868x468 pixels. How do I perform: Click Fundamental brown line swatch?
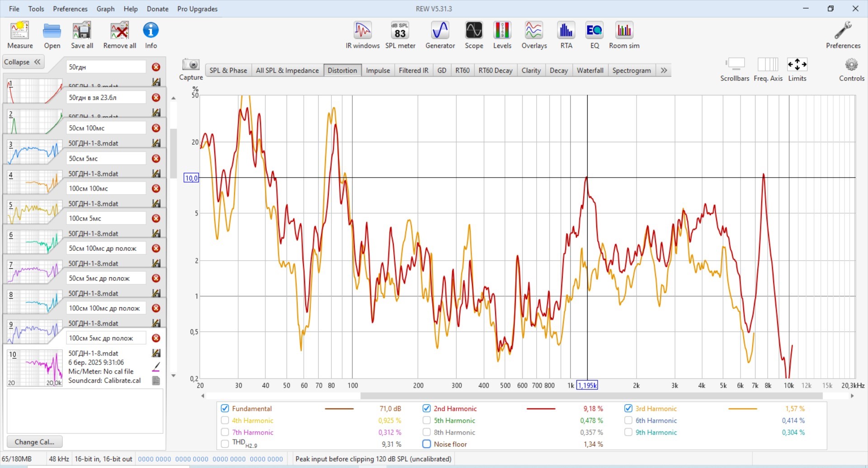[339, 409]
